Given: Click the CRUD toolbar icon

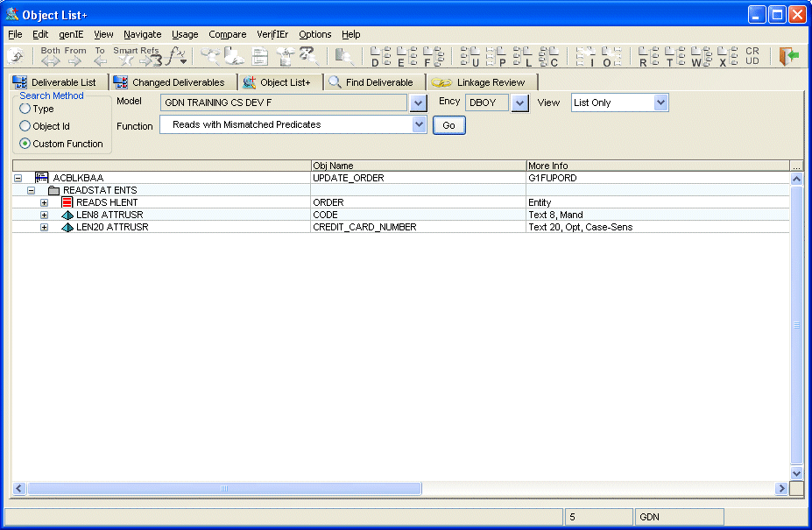Looking at the screenshot, I should click(x=752, y=57).
